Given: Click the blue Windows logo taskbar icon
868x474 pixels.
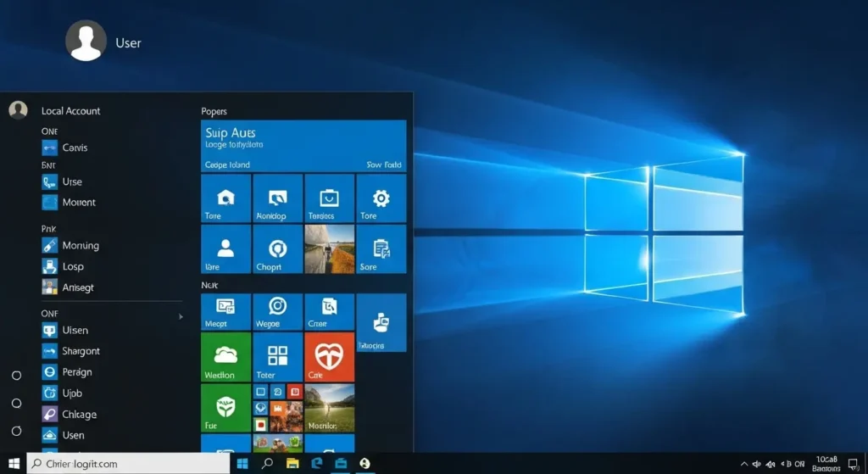Looking at the screenshot, I should point(242,464).
